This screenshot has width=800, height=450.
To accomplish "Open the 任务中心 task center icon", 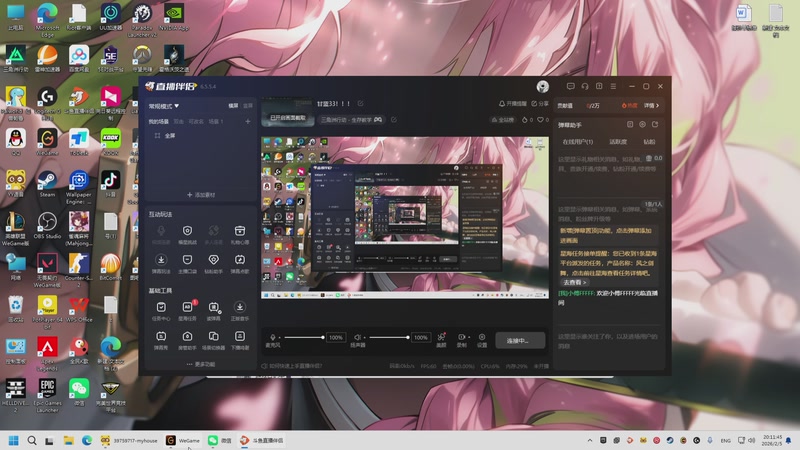I will pos(161,311).
